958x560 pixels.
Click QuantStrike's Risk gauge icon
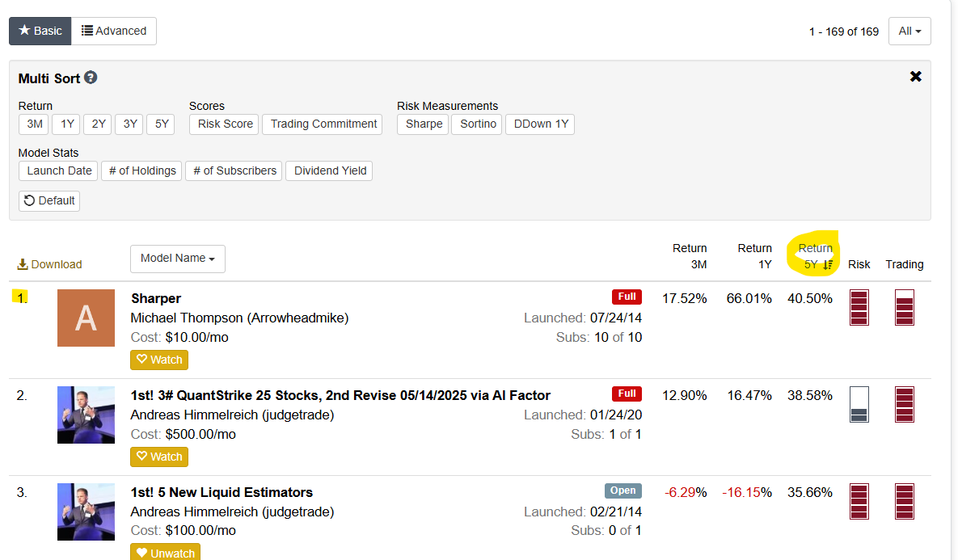click(x=859, y=404)
